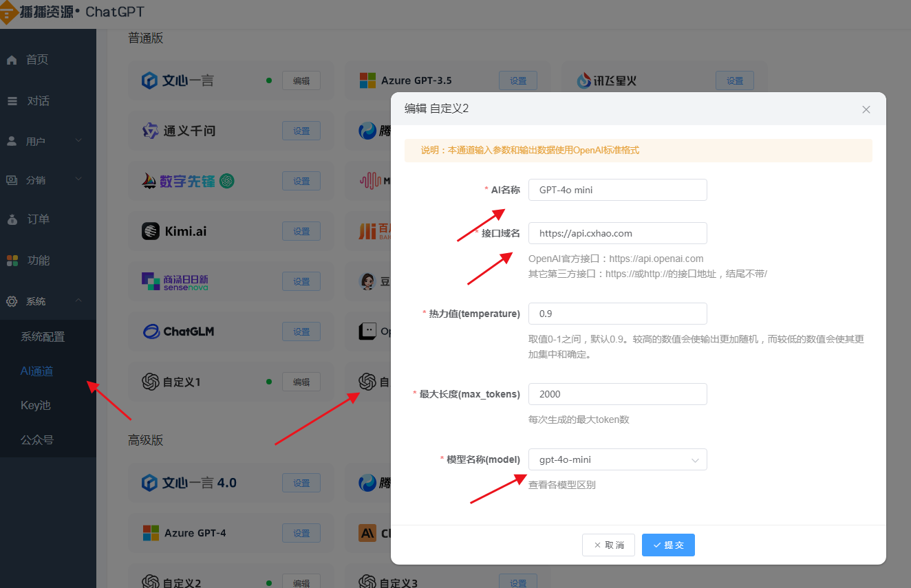The width and height of the screenshot is (911, 588).
Task: Open 设置 for Azure GPT-3.5
Action: 518,80
